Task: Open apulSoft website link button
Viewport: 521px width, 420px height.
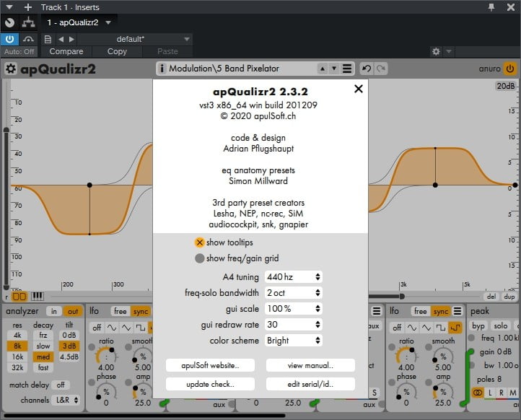Action: [x=210, y=365]
